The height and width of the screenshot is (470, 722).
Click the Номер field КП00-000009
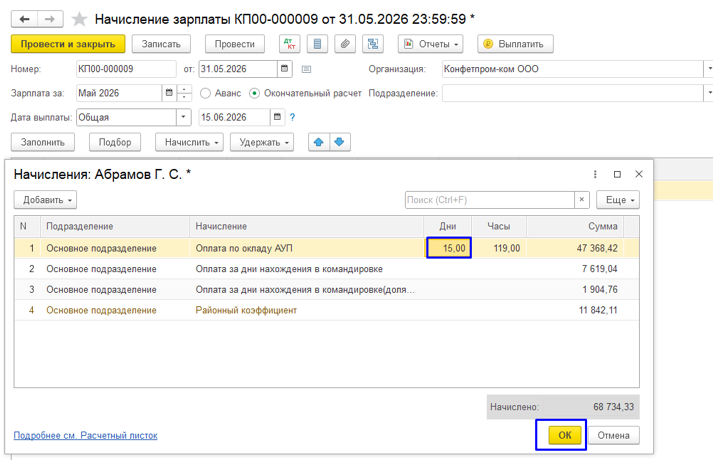[x=126, y=69]
